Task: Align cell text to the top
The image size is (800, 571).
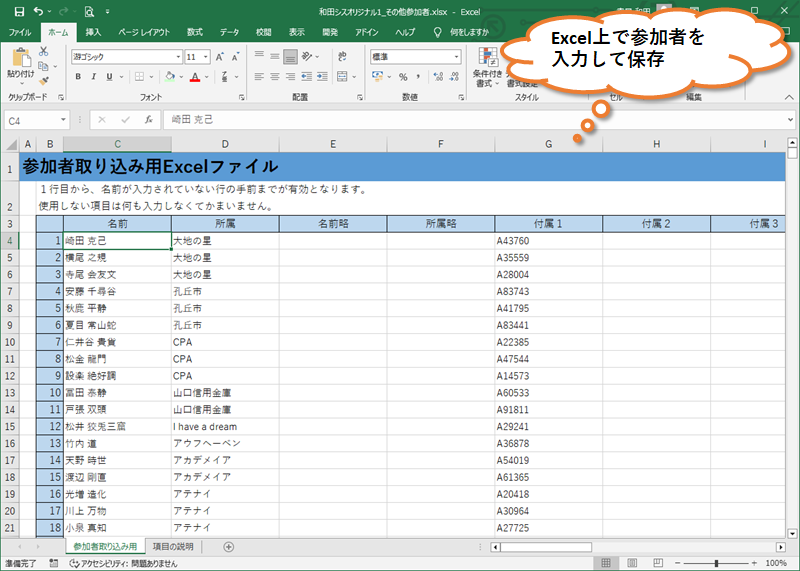Action: [259, 56]
